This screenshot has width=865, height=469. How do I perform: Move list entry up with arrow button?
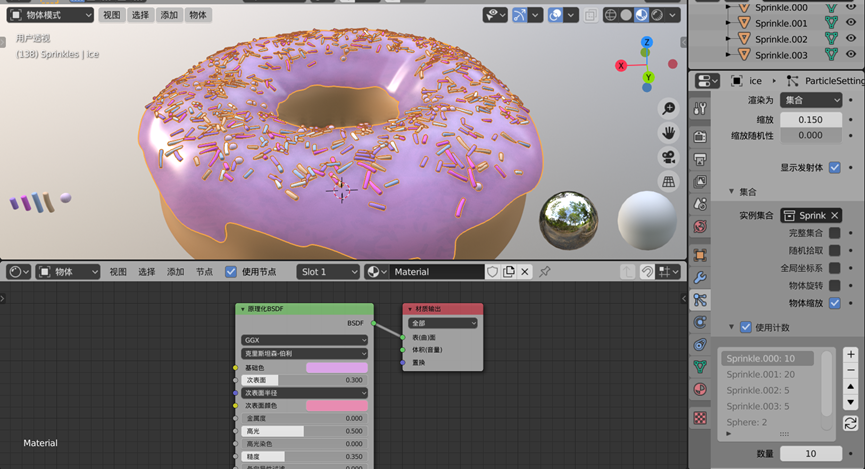click(x=851, y=387)
